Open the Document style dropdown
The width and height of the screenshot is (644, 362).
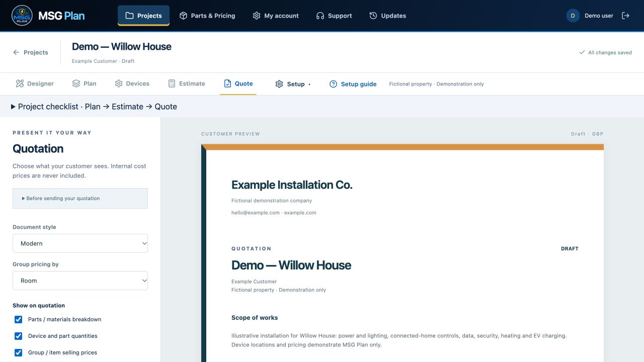click(80, 243)
